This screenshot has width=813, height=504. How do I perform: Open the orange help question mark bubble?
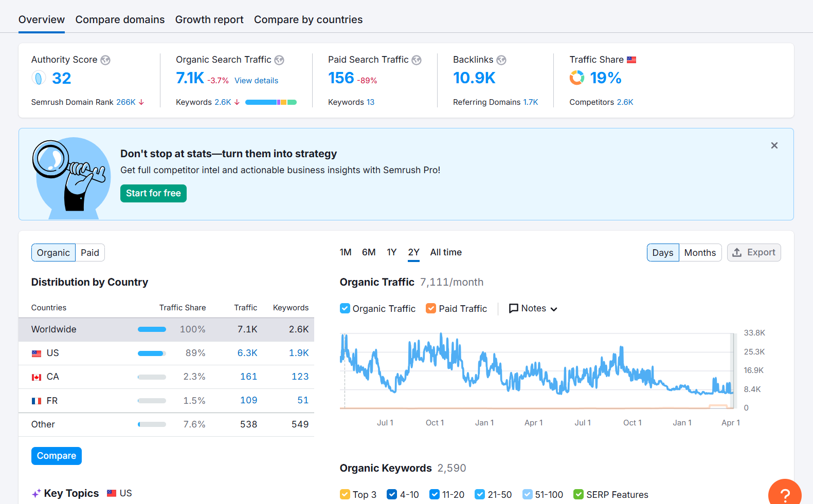785,494
